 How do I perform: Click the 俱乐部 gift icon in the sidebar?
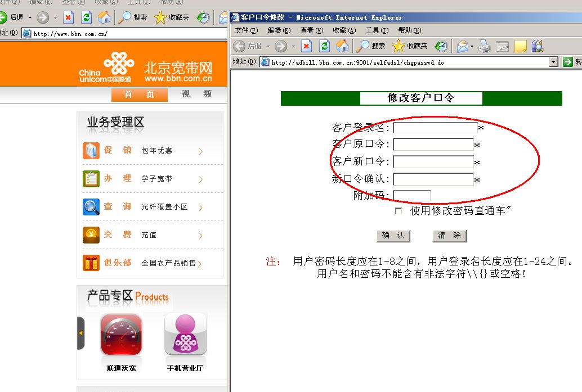pyautogui.click(x=92, y=262)
